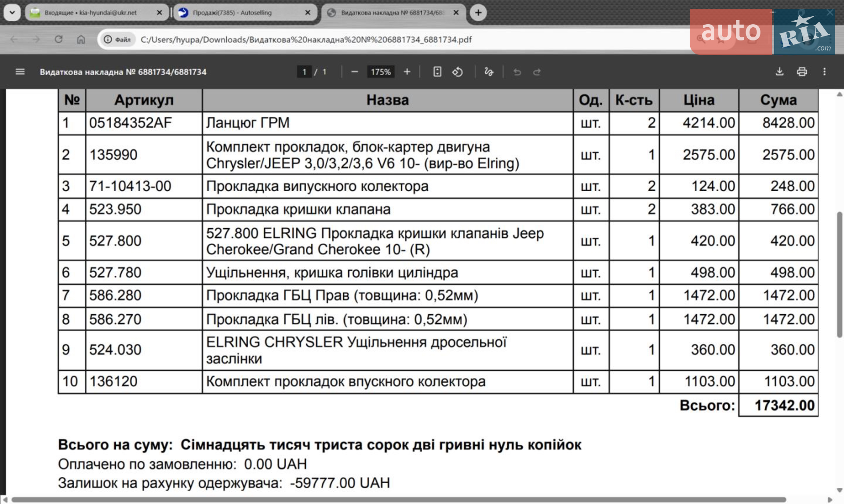Open the browser home page
This screenshot has height=504, width=844.
click(81, 40)
